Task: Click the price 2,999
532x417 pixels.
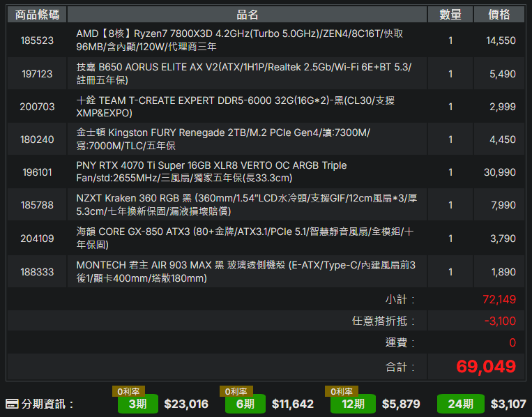Action: (x=502, y=107)
